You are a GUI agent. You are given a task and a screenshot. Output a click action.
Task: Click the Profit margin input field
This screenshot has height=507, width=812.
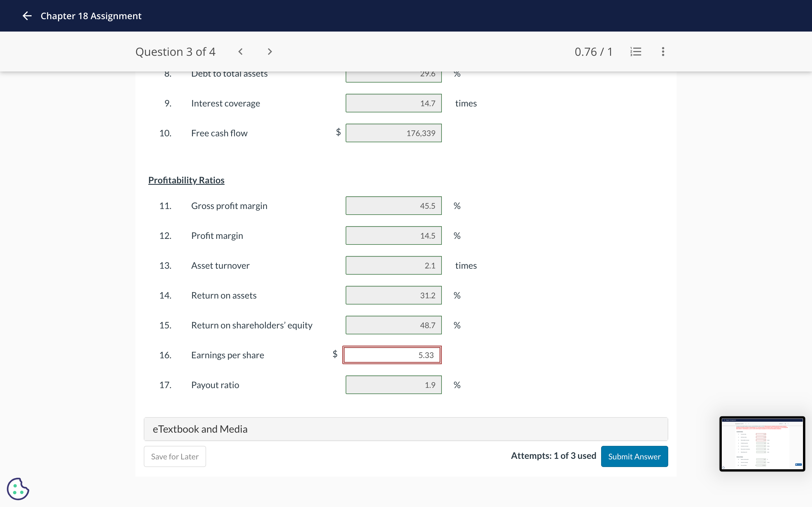[393, 235]
